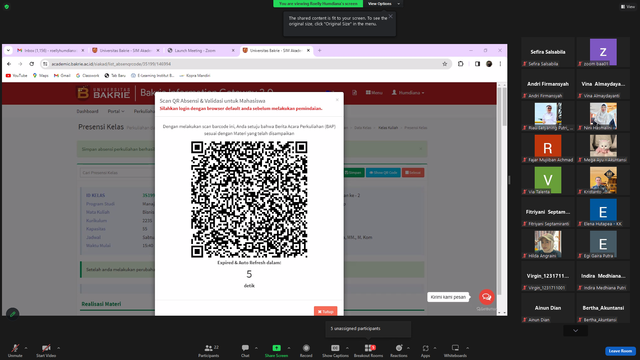Select the Elena Hutapea participant tile
This screenshot has height=360, width=640.
point(603,212)
